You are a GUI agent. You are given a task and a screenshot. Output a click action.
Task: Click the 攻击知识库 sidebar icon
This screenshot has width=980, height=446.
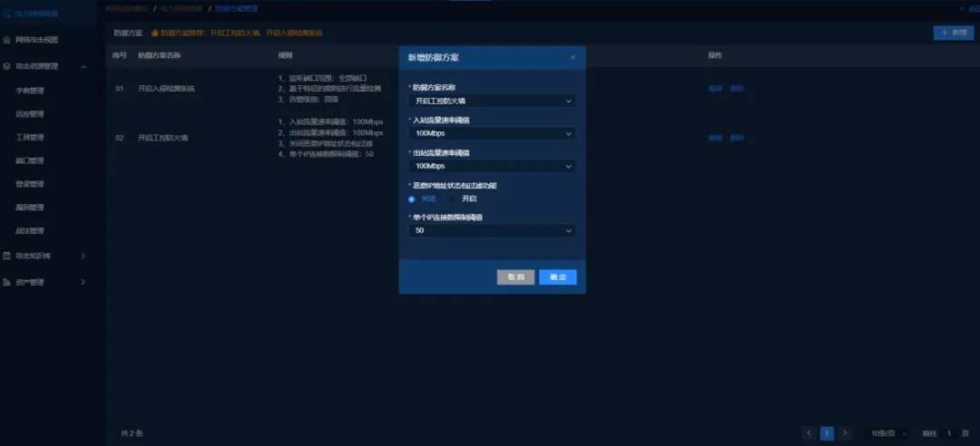[x=7, y=256]
